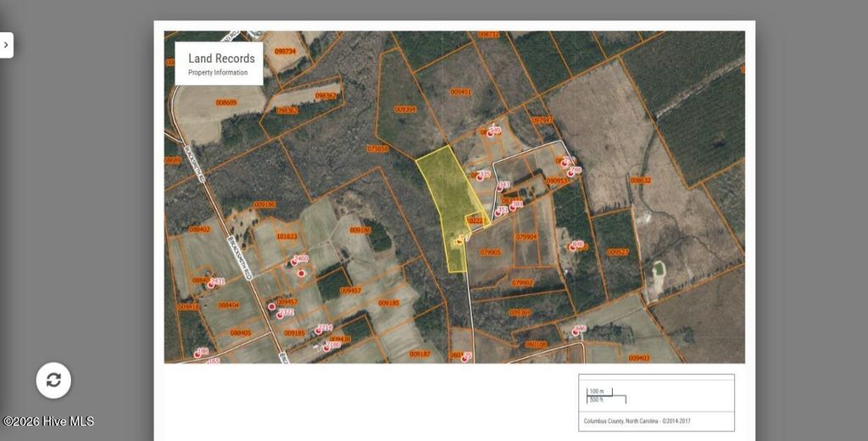
Task: Click the Land Records title box
Action: [x=219, y=63]
